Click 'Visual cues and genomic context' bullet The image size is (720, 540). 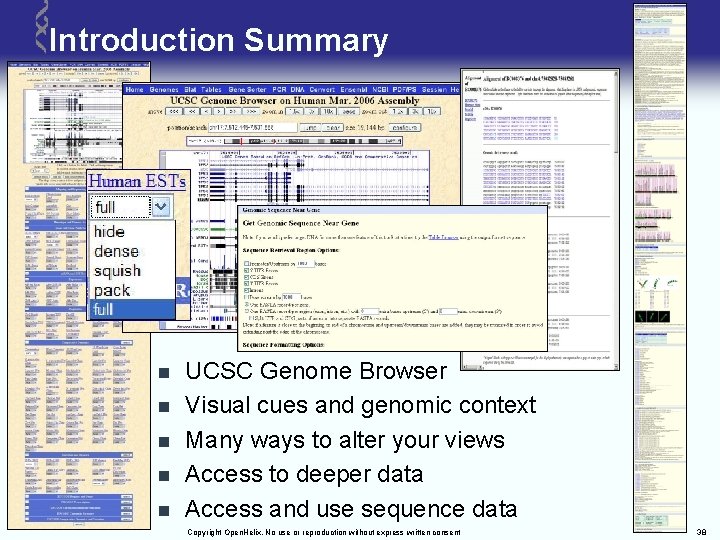(x=360, y=405)
